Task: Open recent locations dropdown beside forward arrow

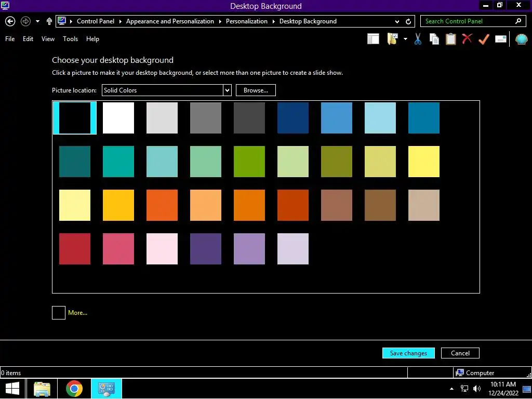Action: 37,21
